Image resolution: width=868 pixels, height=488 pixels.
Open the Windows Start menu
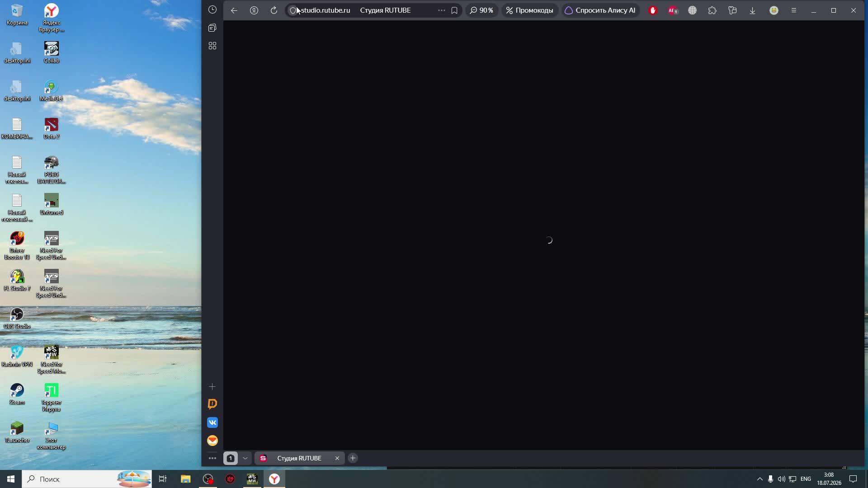pyautogui.click(x=11, y=479)
